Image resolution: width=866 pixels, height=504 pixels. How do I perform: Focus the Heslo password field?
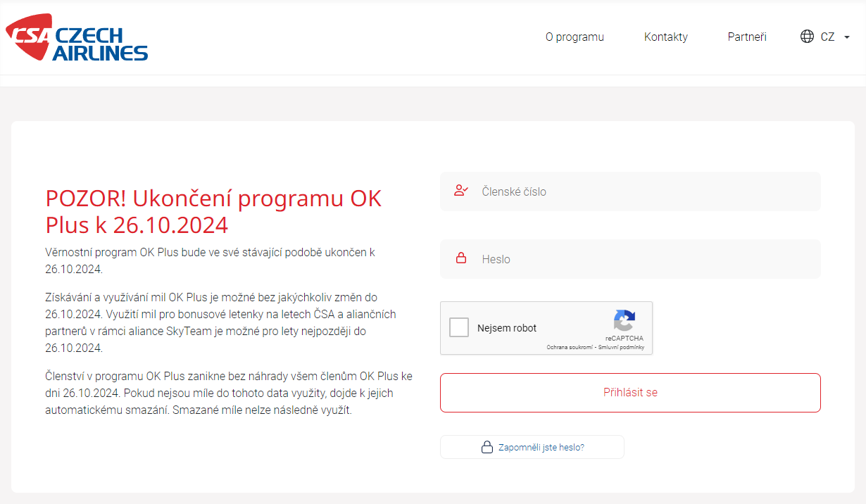point(630,259)
